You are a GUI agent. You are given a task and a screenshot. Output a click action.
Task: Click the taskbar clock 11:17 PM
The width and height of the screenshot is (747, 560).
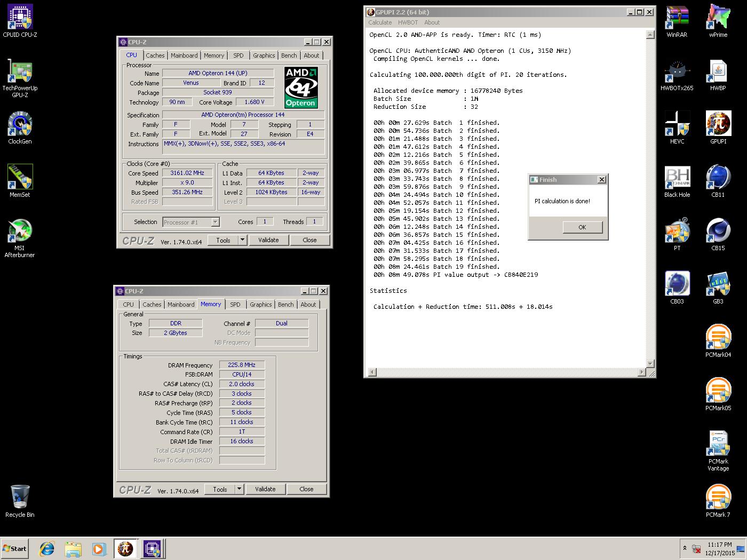(x=719, y=545)
